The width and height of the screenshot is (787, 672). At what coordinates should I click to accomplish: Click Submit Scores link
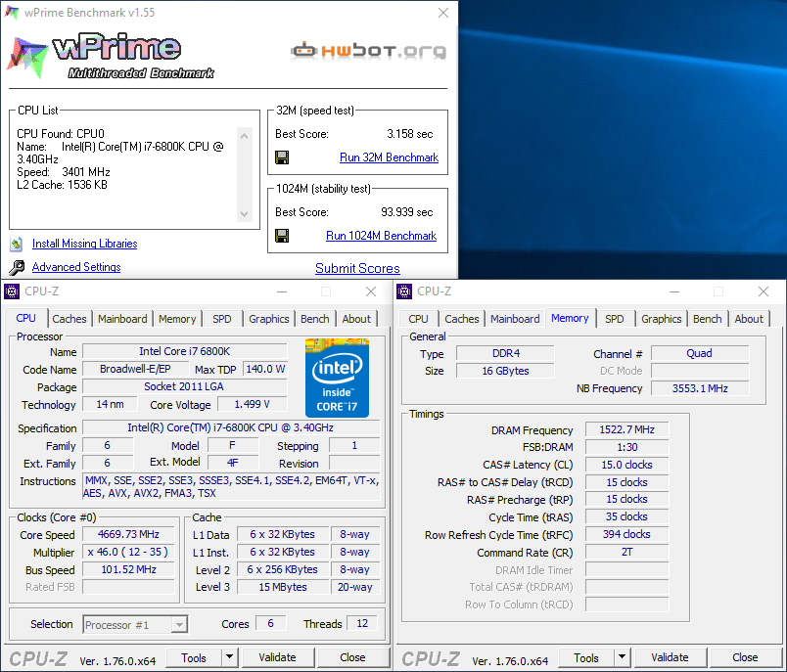(x=357, y=268)
